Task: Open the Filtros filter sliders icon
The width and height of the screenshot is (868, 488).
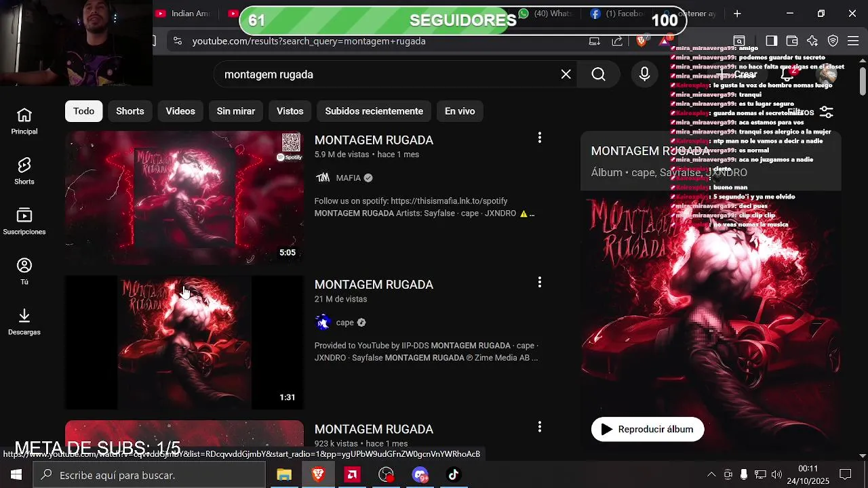Action: tap(827, 112)
